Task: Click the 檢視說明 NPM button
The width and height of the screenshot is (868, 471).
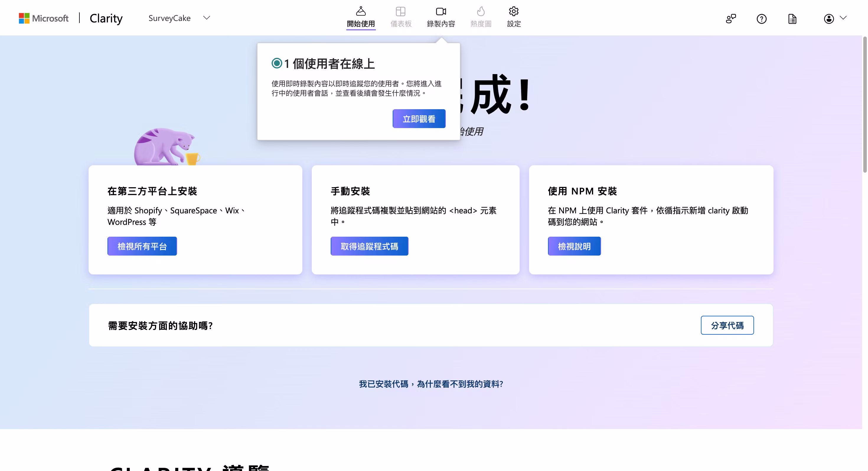Action: click(x=574, y=246)
